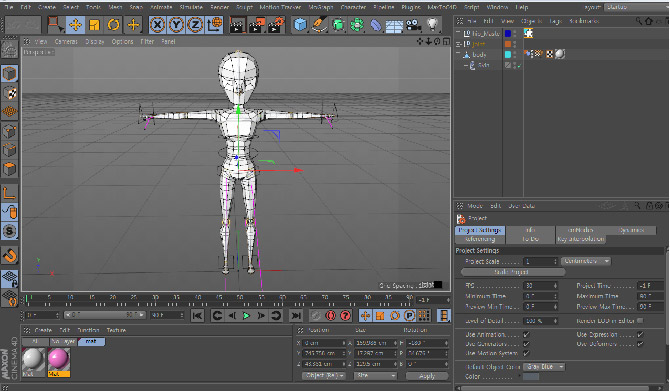Select the body object in Object Manager
This screenshot has width=670, height=392.
[x=479, y=55]
